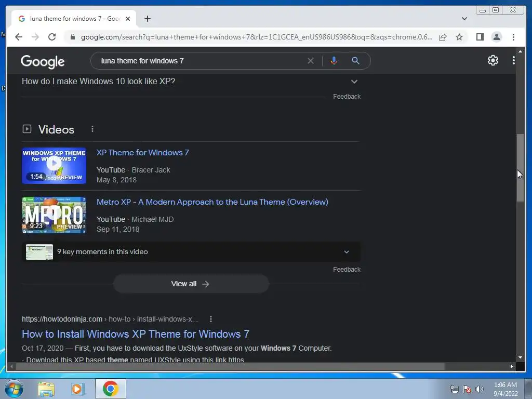Image resolution: width=532 pixels, height=399 pixels.
Task: Click the padlock site info icon
Action: point(73,37)
